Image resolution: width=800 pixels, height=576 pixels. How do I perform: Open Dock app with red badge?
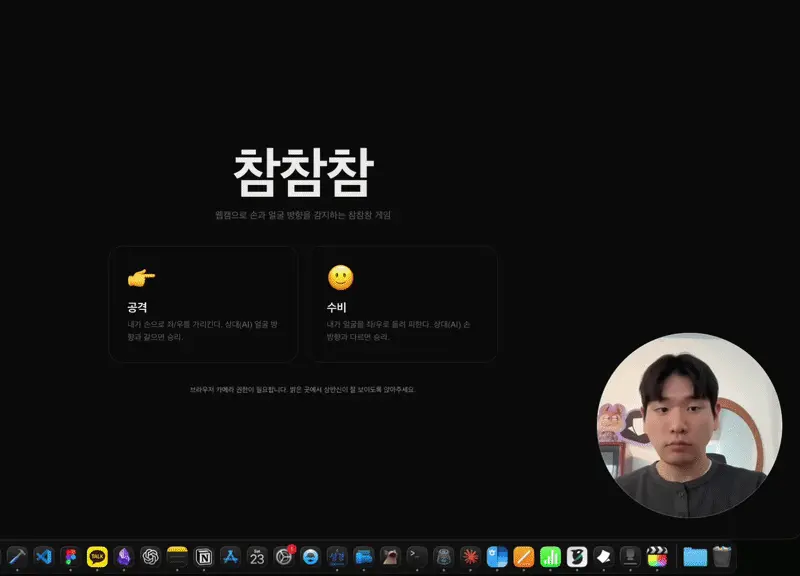284,557
